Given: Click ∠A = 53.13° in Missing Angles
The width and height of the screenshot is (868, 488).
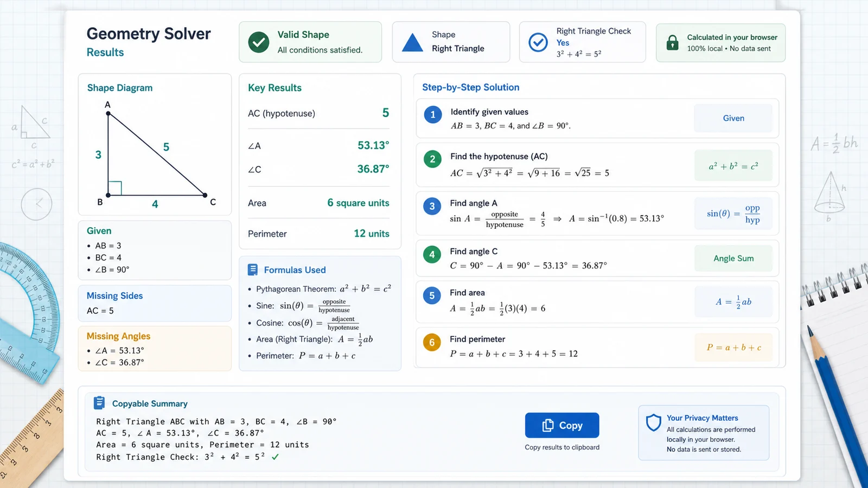Looking at the screenshot, I should 120,351.
